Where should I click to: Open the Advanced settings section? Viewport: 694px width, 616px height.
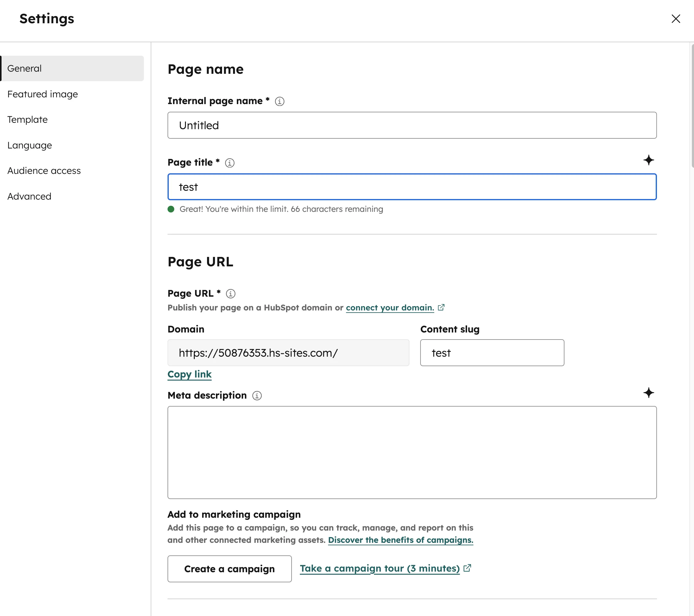click(x=29, y=196)
